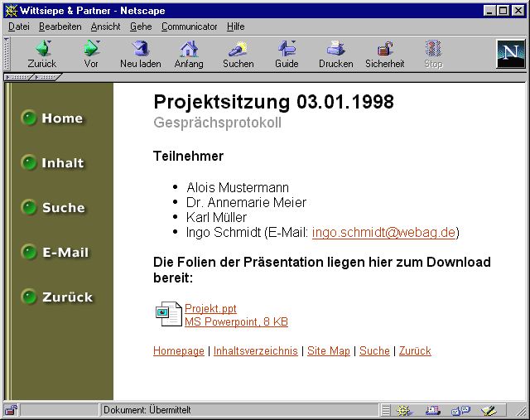Click the ingo.schmidt@webag.de email link

[383, 232]
